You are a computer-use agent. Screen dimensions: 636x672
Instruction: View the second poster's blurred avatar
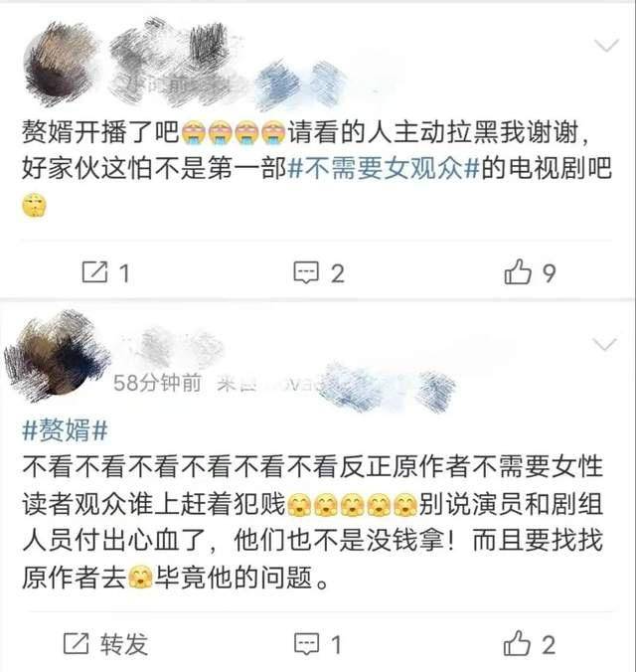[x=56, y=356]
